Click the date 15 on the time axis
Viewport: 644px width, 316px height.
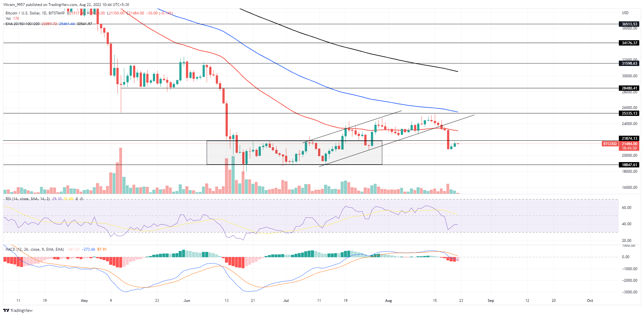(435, 301)
